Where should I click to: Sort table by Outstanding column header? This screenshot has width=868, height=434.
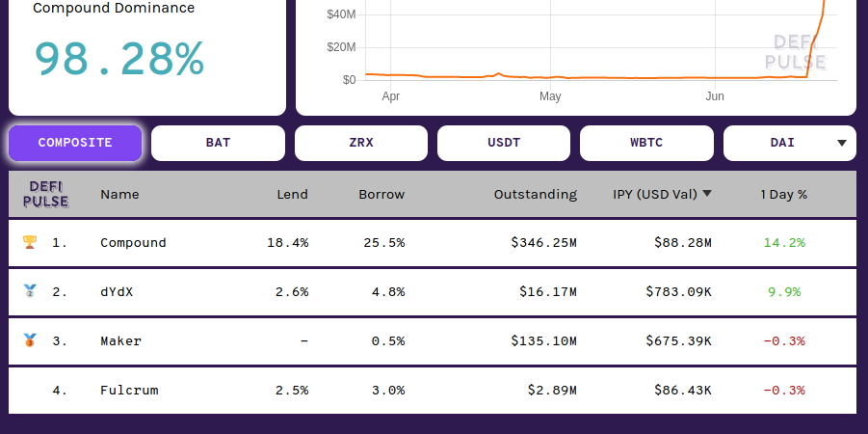(535, 194)
